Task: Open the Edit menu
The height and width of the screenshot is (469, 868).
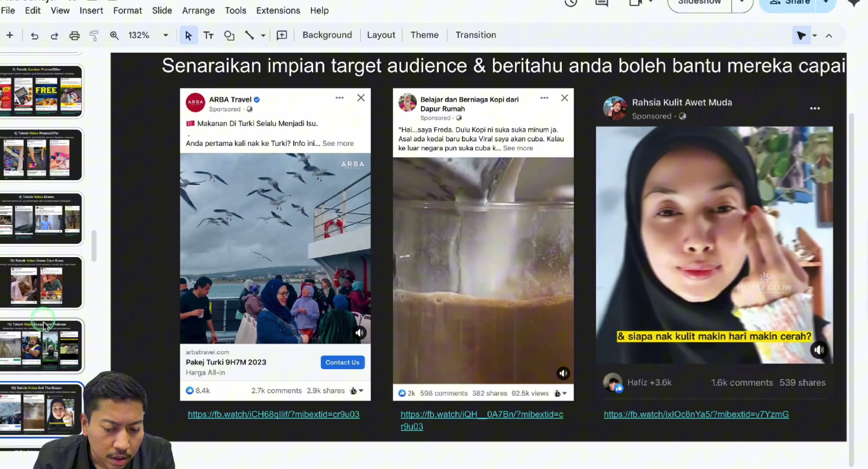Action: [33, 10]
